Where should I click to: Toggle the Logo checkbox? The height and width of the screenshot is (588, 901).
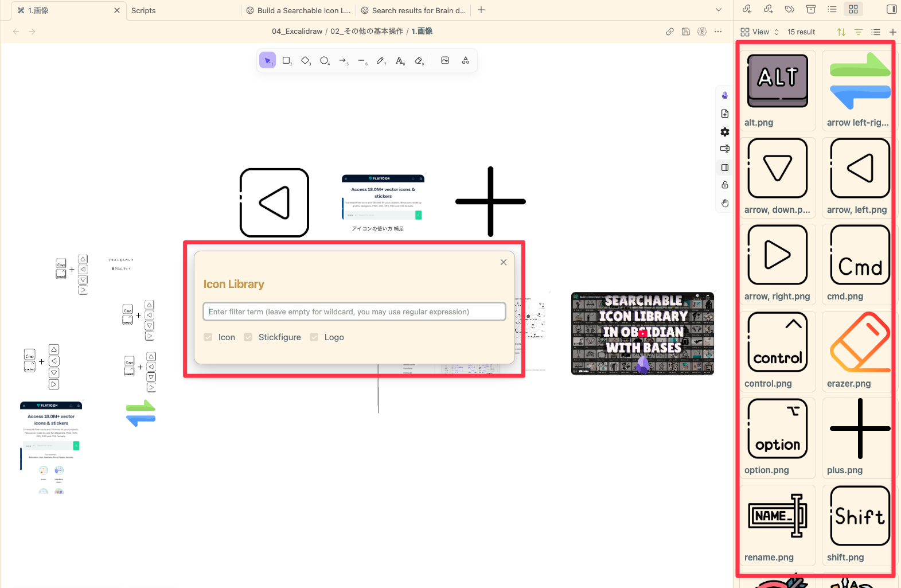[x=314, y=337]
